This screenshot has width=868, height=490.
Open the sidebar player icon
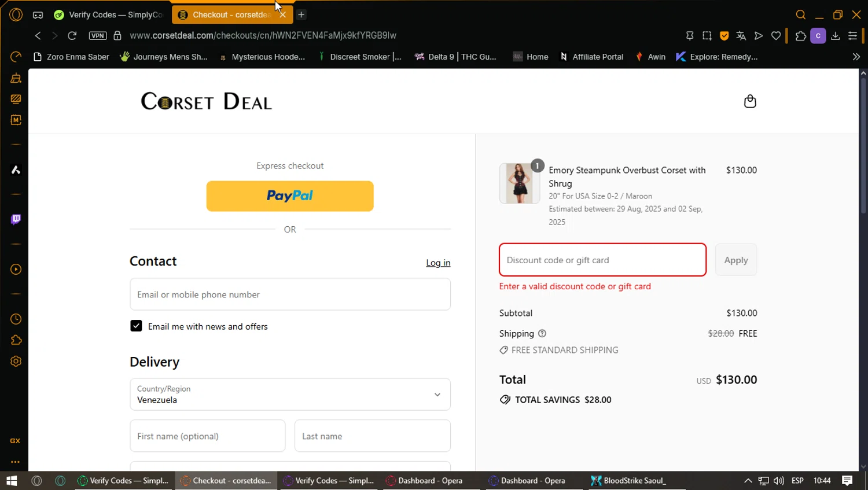[x=16, y=269]
